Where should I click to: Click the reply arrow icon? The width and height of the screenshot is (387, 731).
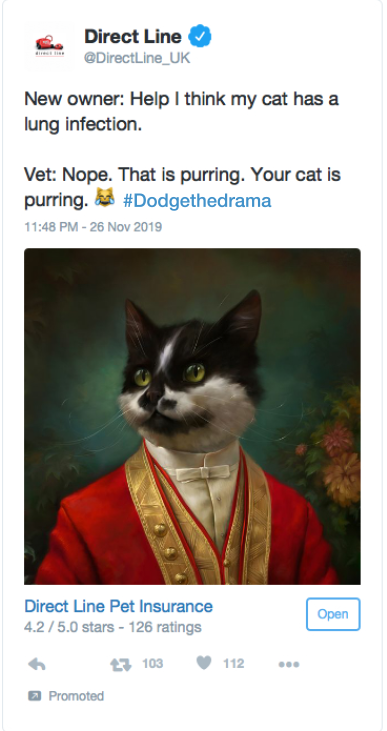coord(37,664)
